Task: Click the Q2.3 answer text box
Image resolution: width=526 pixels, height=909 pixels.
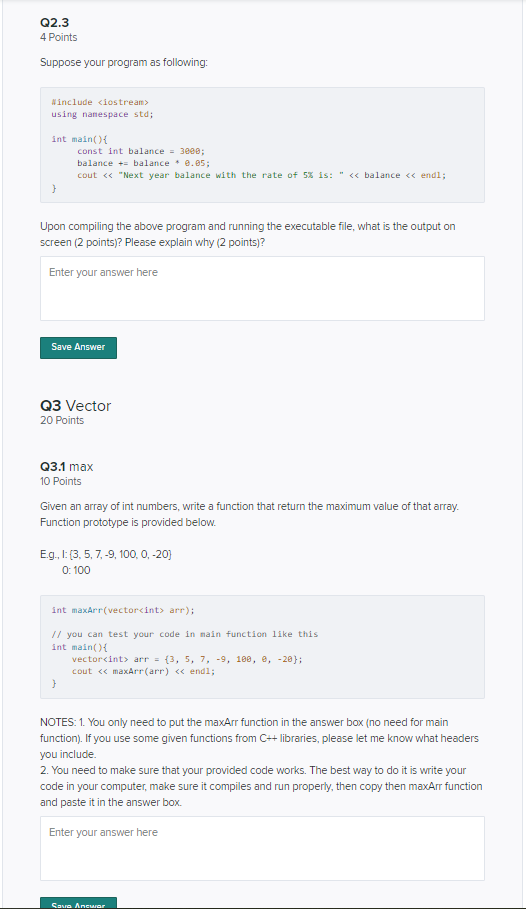Action: coord(262,288)
